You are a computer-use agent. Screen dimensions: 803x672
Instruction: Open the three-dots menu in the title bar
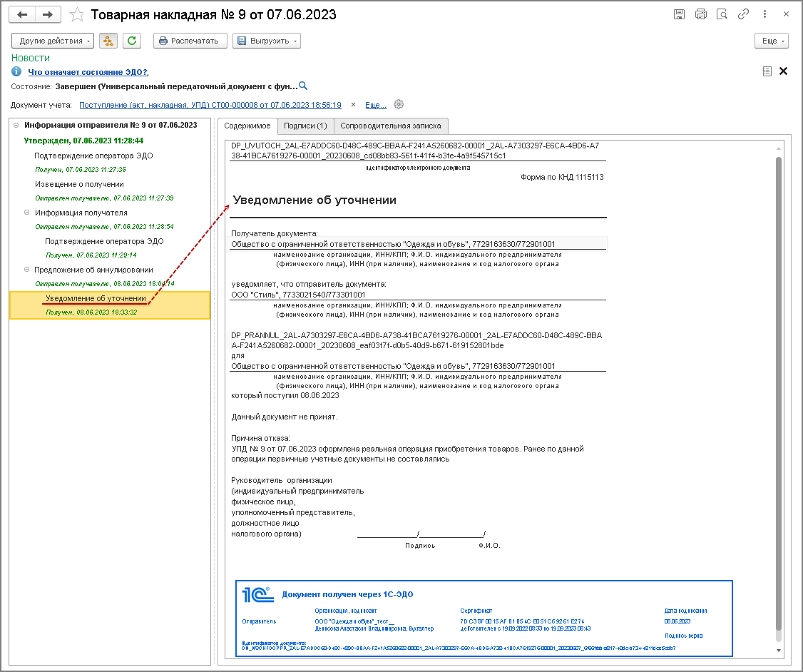pyautogui.click(x=764, y=14)
